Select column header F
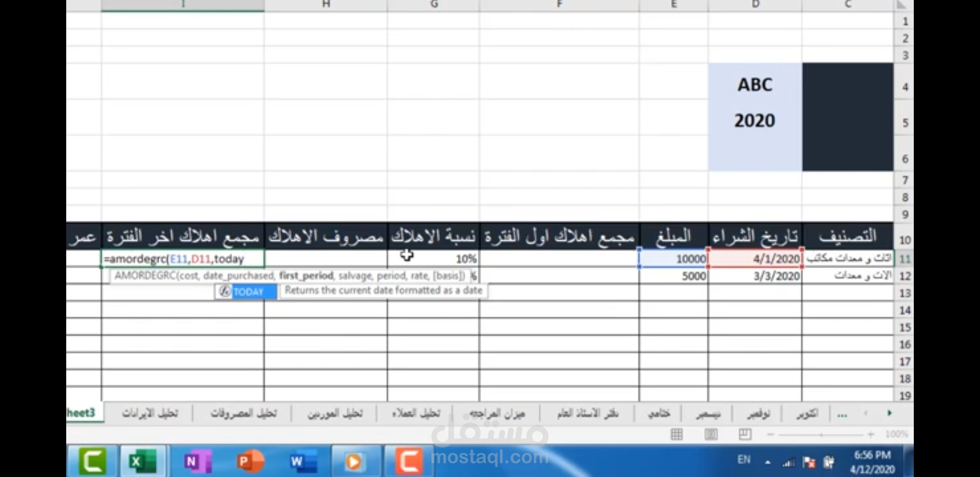This screenshot has height=477, width=980. coord(559,5)
